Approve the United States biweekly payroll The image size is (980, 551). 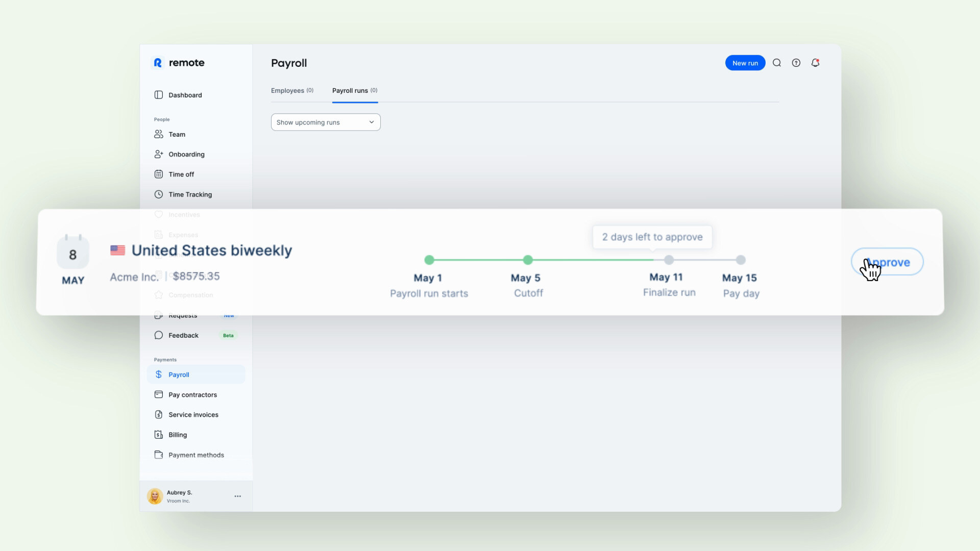[x=887, y=262]
